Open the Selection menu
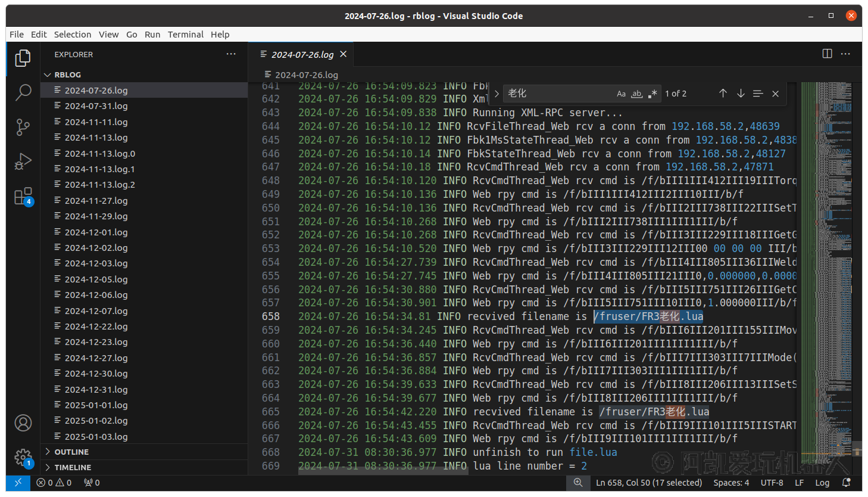Viewport: 868px width, 497px height. click(x=73, y=35)
